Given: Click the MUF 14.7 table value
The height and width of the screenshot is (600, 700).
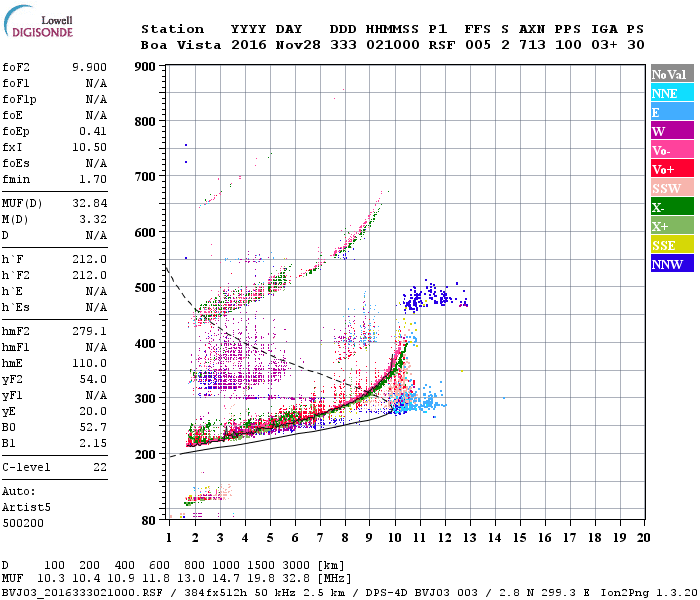Looking at the screenshot, I should click(226, 579).
